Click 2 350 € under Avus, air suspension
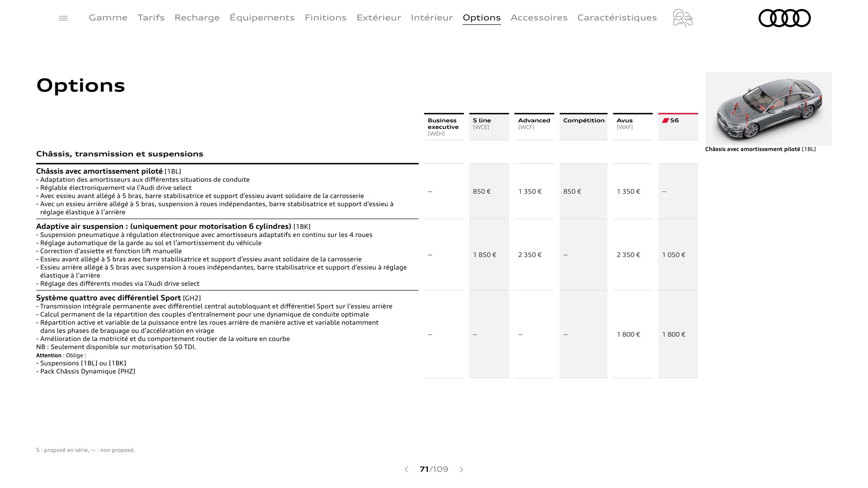The height and width of the screenshot is (488, 868). click(628, 255)
